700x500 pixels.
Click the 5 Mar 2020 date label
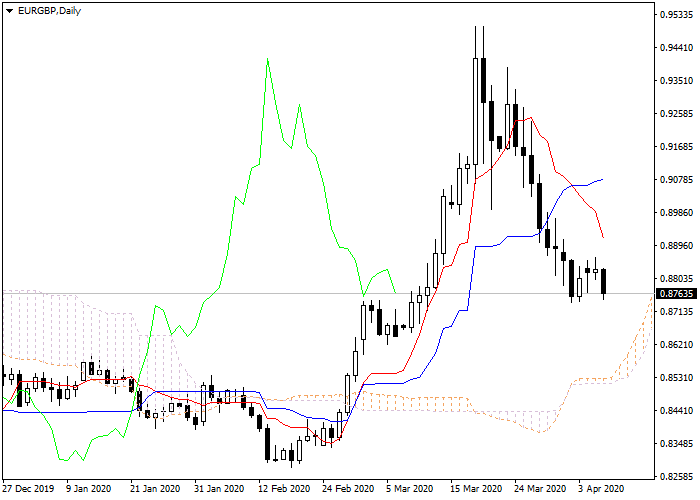[409, 489]
